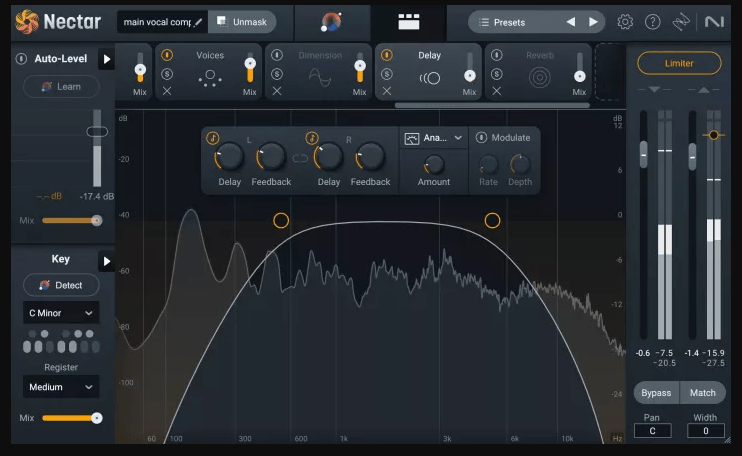Open the help question mark icon
This screenshot has height=456, width=742.
tap(653, 22)
